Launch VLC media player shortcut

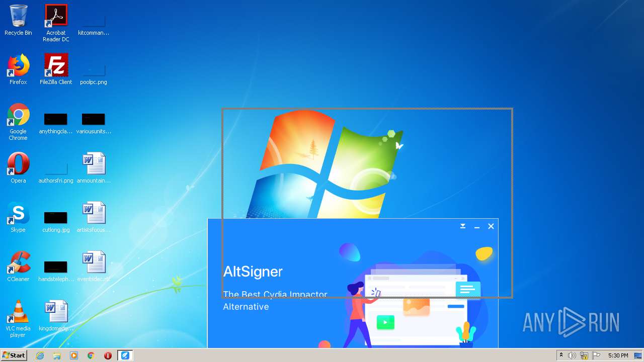pos(18,319)
